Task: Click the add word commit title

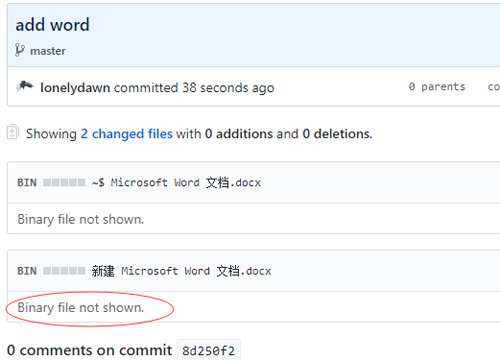Action: pos(52,25)
